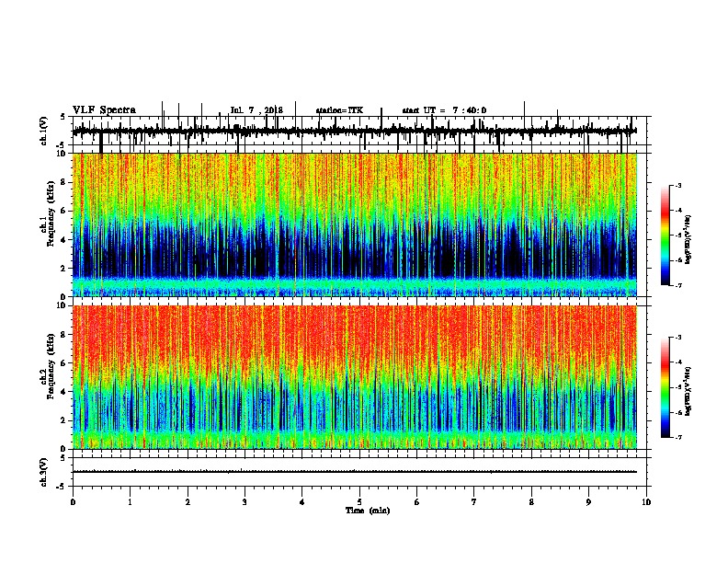Click the ch.2 spectrogram color scale bar
Image resolution: width=728 pixels, height=563 pixels.
coord(665,387)
